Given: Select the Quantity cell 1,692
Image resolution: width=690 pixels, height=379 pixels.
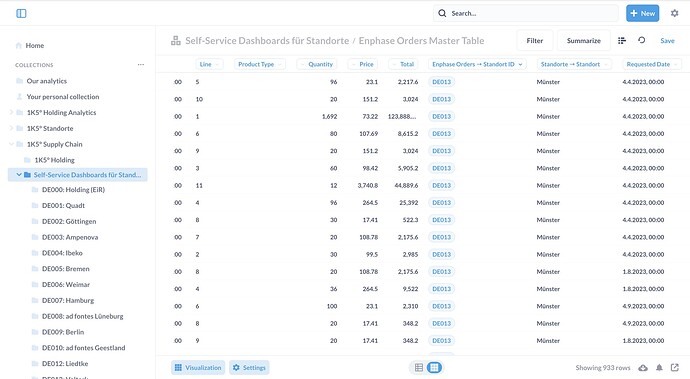Looking at the screenshot, I should click(330, 117).
